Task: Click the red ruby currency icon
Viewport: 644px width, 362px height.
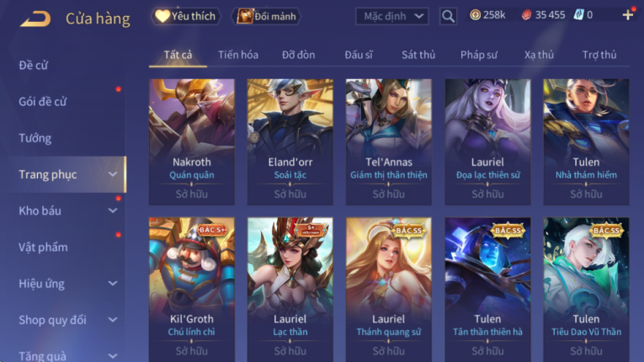Action: (526, 15)
